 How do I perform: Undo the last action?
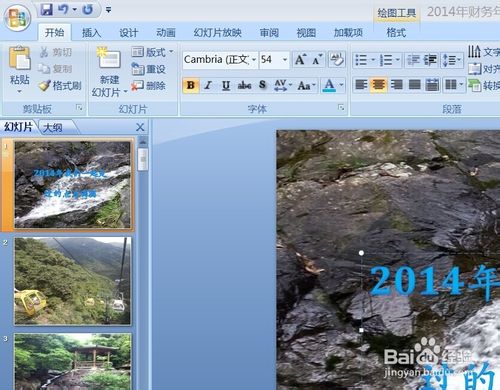pyautogui.click(x=64, y=10)
